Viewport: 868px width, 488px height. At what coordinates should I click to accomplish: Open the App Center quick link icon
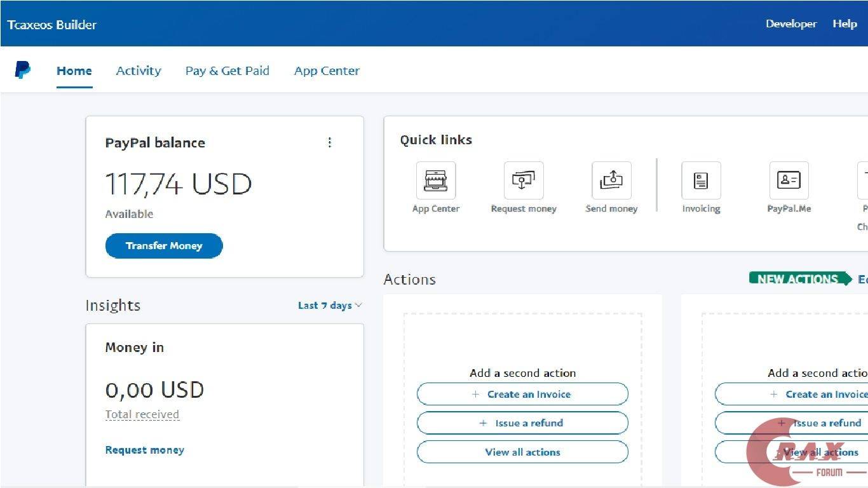coord(436,180)
